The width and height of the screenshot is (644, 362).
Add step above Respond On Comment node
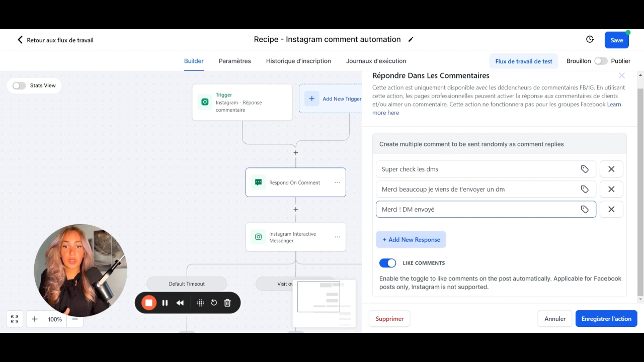pos(296,152)
